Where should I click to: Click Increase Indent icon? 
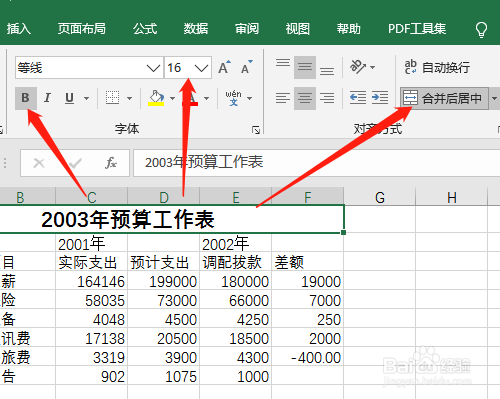click(x=380, y=98)
